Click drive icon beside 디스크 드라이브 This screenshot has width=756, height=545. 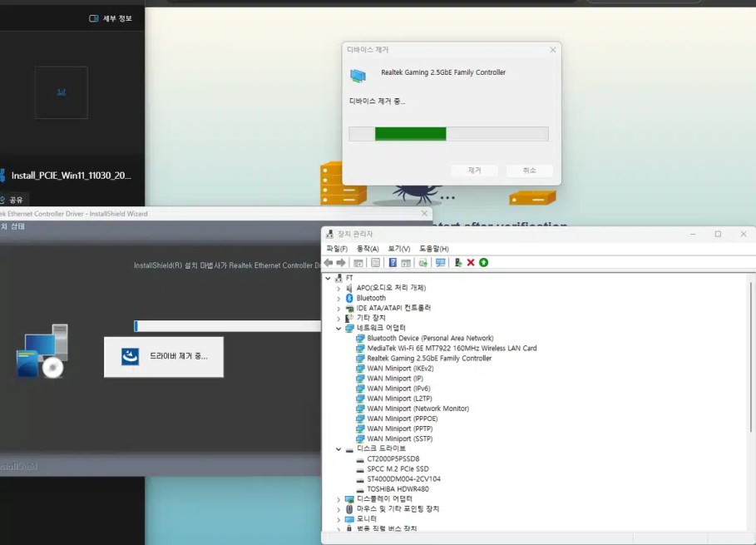pos(349,449)
